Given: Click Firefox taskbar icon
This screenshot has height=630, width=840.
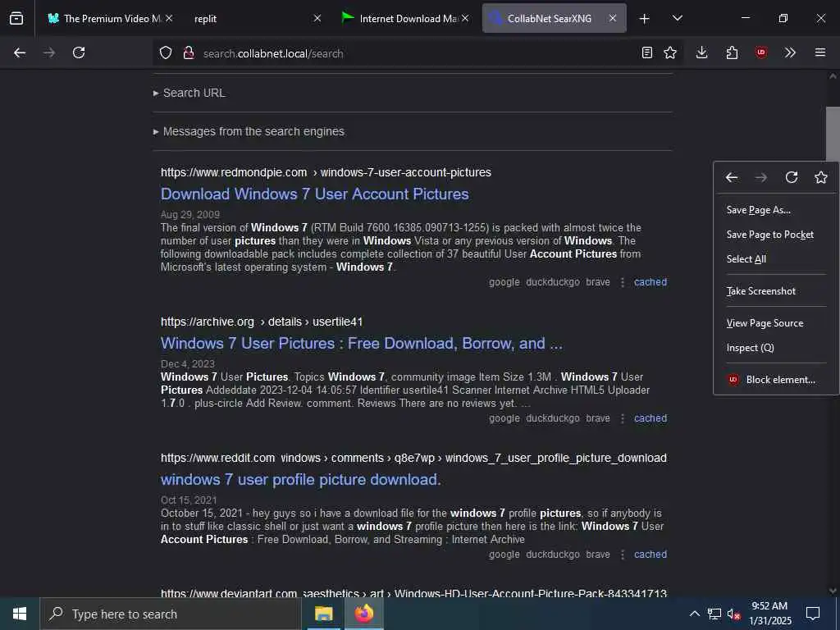Looking at the screenshot, I should [x=363, y=614].
